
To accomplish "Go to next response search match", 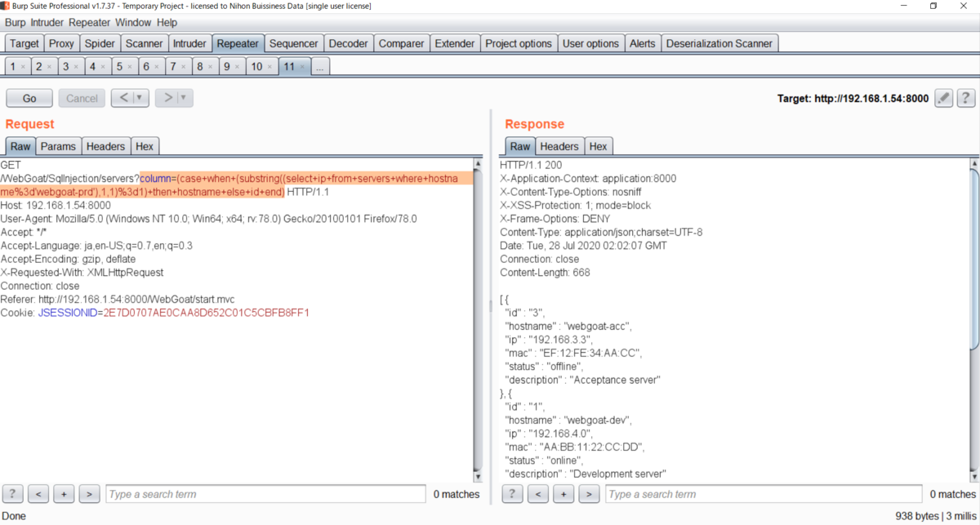I will tap(589, 493).
